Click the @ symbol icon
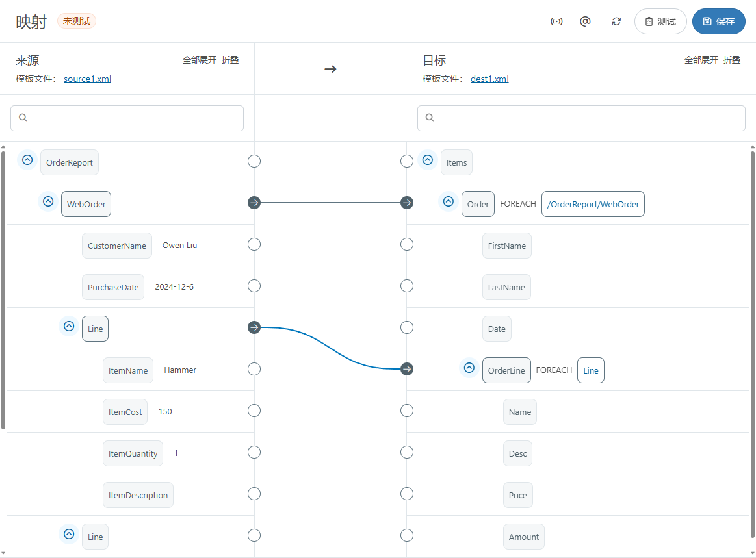756x558 pixels. [585, 21]
